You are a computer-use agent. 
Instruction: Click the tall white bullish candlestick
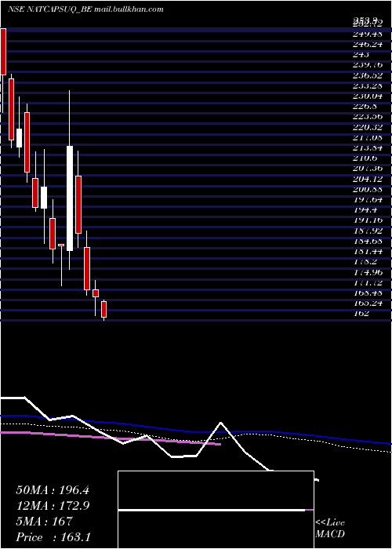pyautogui.click(x=70, y=198)
